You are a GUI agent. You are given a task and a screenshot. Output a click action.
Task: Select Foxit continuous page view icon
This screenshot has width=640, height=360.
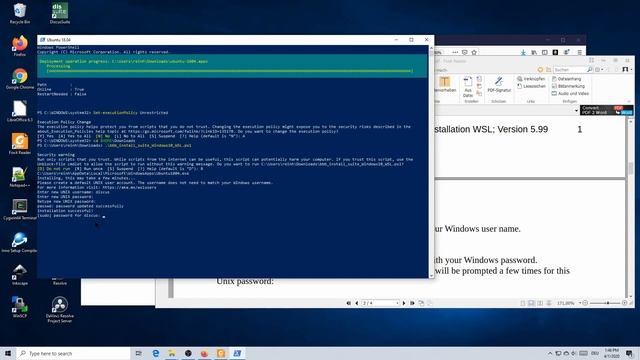pyautogui.click(x=531, y=303)
